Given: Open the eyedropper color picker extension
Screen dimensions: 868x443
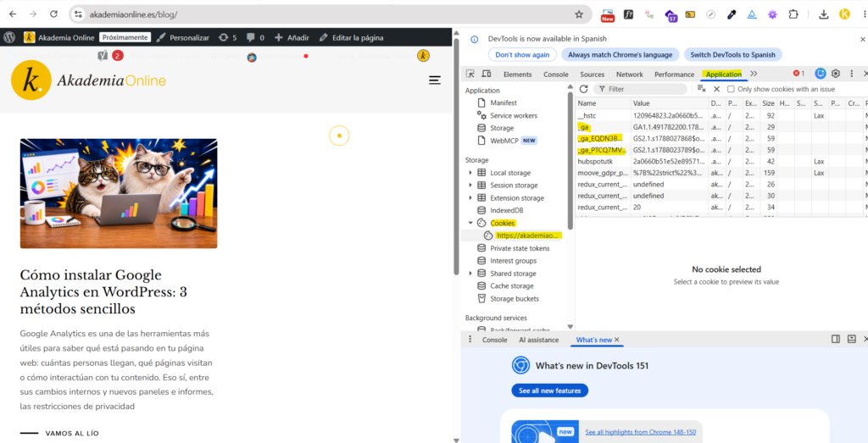Looking at the screenshot, I should click(732, 15).
